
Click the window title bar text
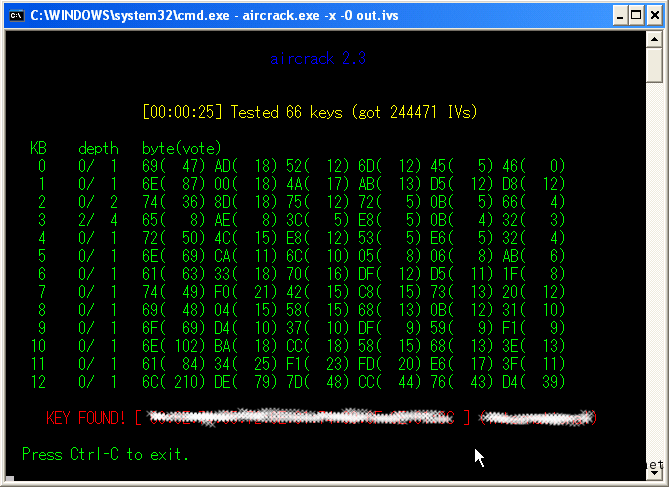click(214, 16)
